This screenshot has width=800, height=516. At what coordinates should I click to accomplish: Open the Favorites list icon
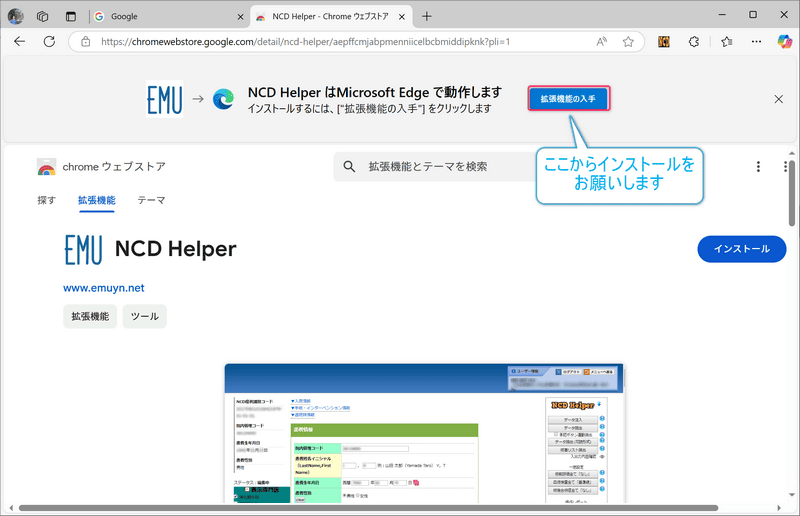(727, 42)
